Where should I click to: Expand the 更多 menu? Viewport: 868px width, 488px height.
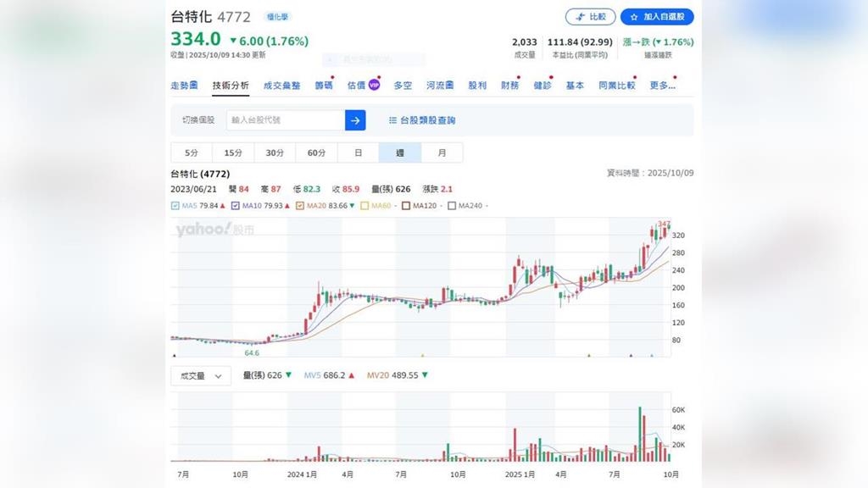point(662,86)
